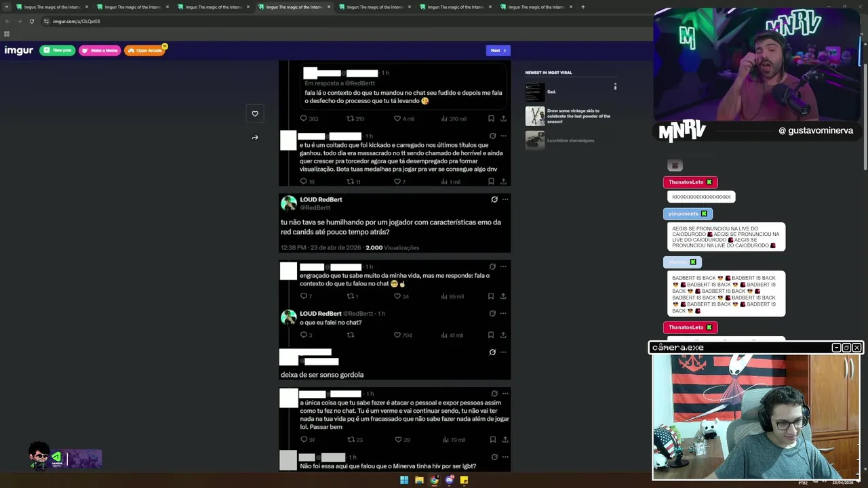Open 'Sad.' post title in sidebar
Image resolution: width=868 pixels, height=488 pixels.
point(551,91)
